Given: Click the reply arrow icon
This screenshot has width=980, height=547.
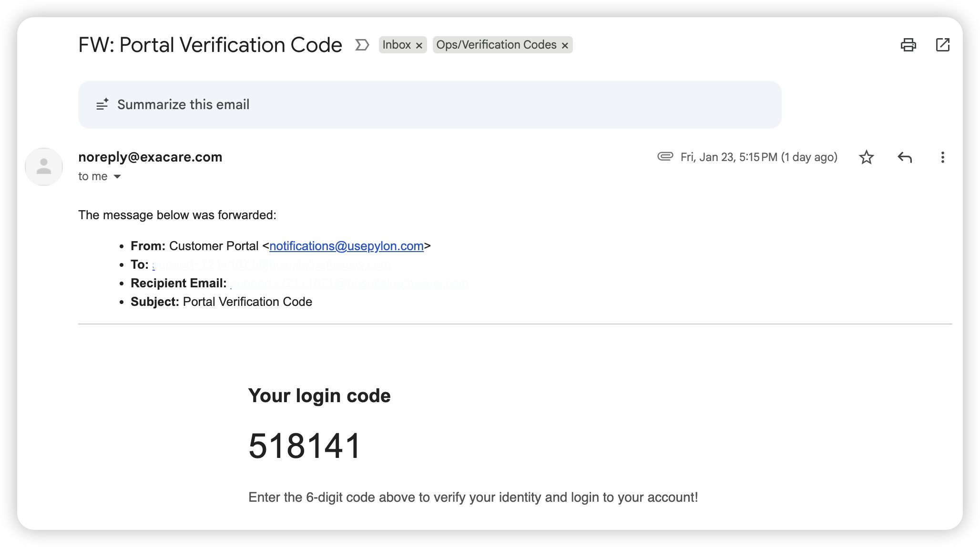Looking at the screenshot, I should 904,157.
